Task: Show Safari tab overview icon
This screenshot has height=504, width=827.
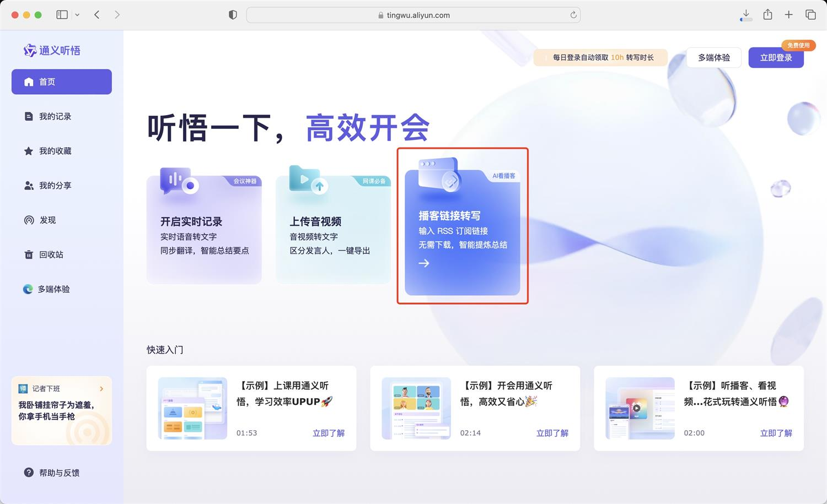Action: pyautogui.click(x=810, y=15)
